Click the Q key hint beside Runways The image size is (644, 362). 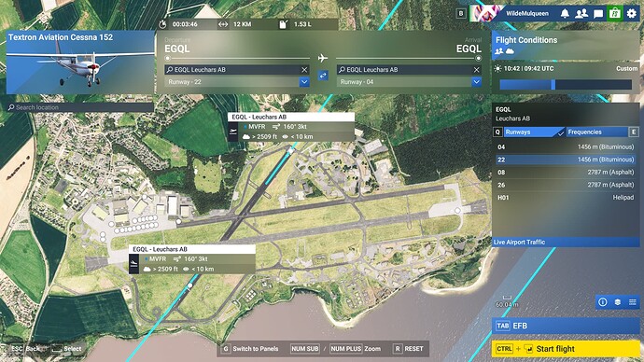click(x=497, y=132)
